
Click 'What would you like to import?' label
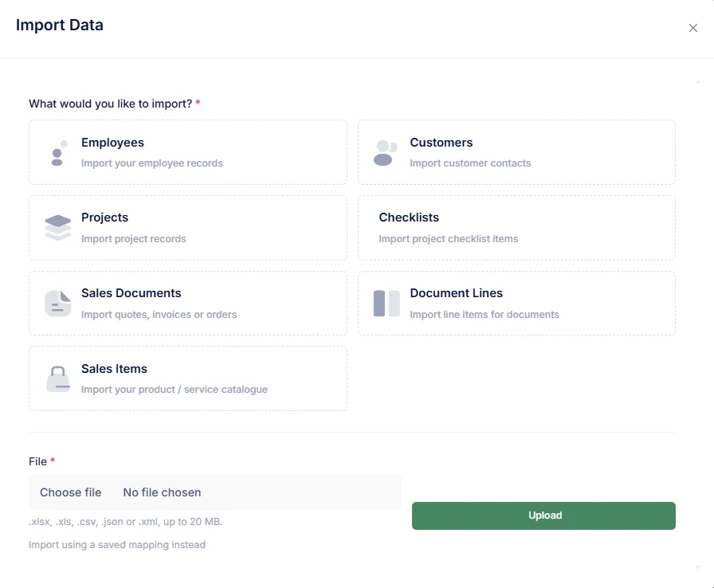click(111, 104)
